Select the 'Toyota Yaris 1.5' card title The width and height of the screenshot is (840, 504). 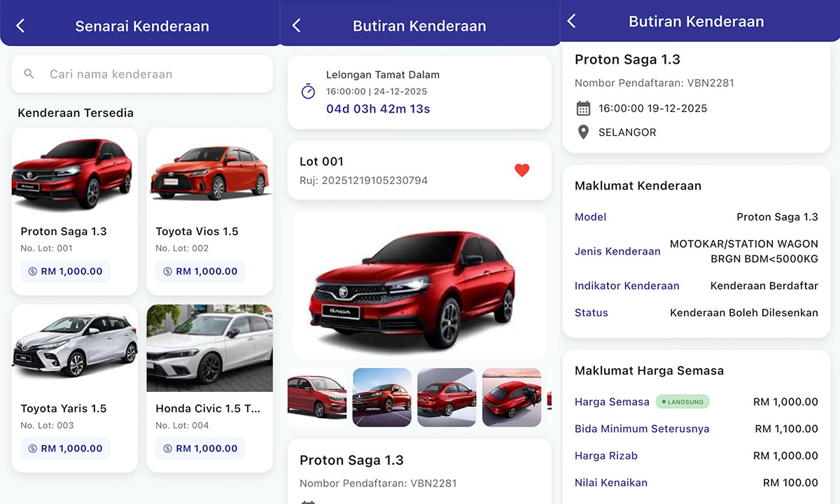(x=64, y=409)
